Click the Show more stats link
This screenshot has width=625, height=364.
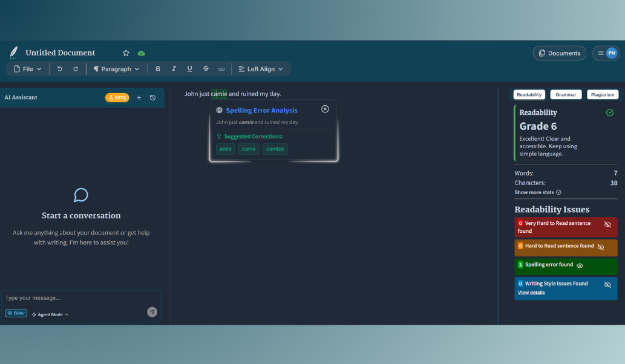(535, 192)
